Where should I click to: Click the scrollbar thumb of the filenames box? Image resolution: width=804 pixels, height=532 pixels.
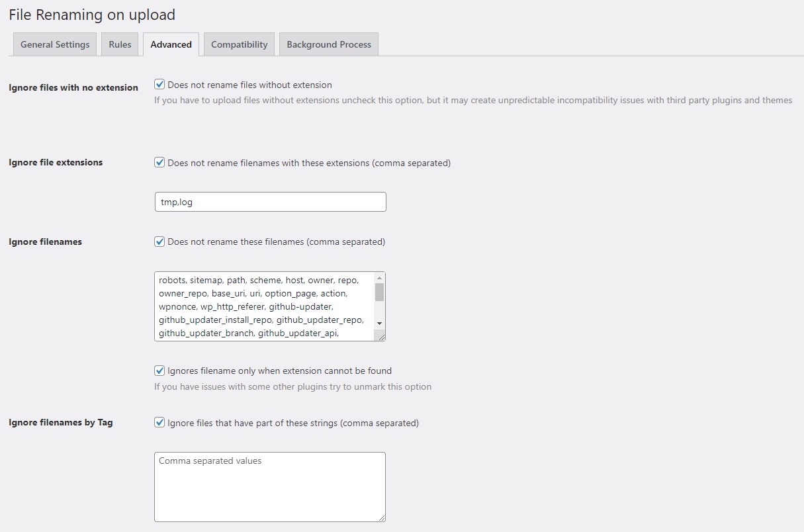(380, 294)
